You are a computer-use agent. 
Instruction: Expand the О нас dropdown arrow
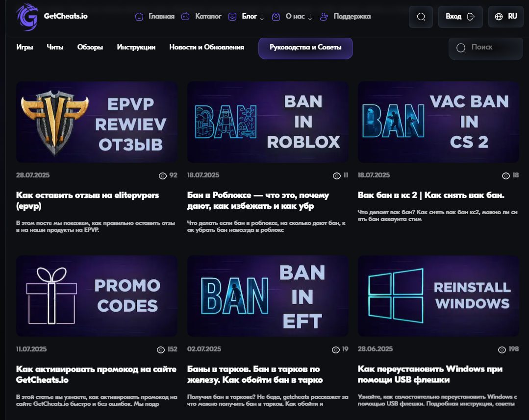pos(310,17)
